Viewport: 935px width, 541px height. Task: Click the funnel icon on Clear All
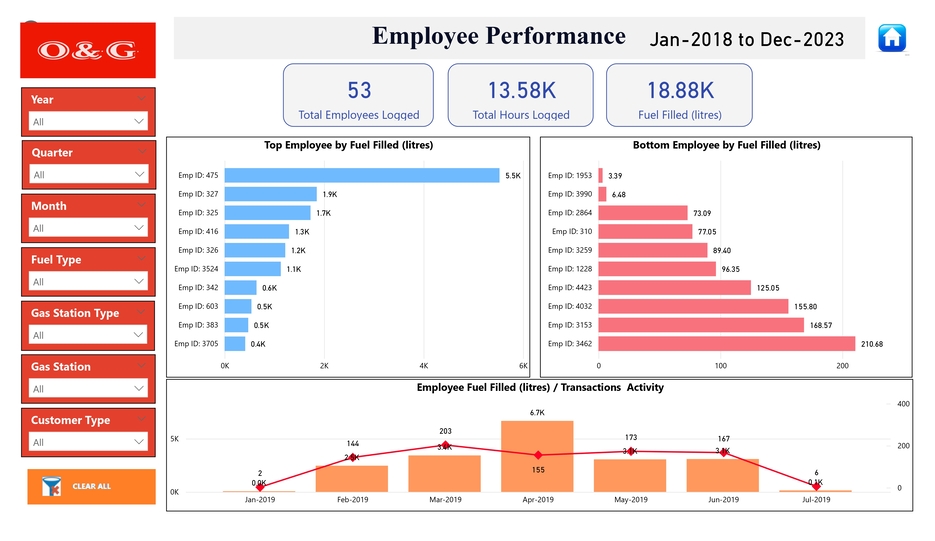[52, 486]
